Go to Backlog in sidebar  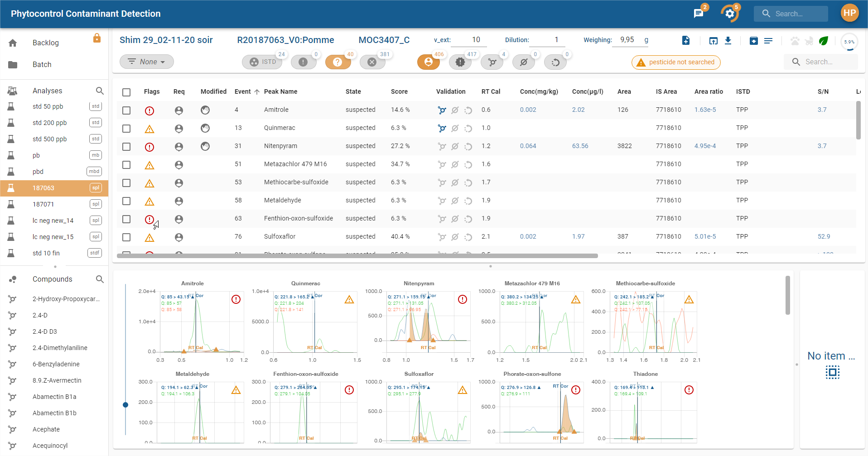[x=45, y=43]
